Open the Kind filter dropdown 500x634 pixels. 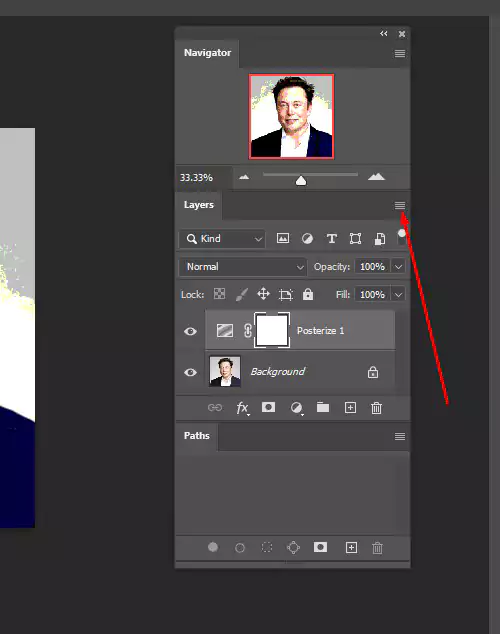click(222, 239)
